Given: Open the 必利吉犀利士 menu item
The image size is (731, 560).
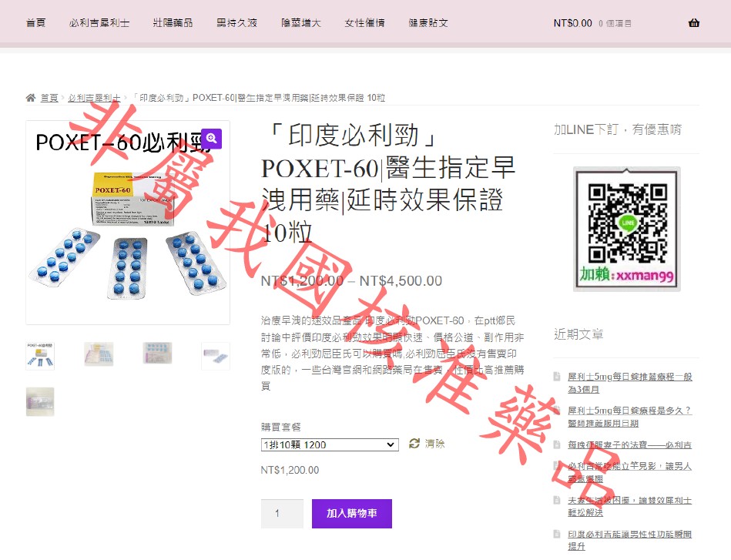Looking at the screenshot, I should [99, 23].
